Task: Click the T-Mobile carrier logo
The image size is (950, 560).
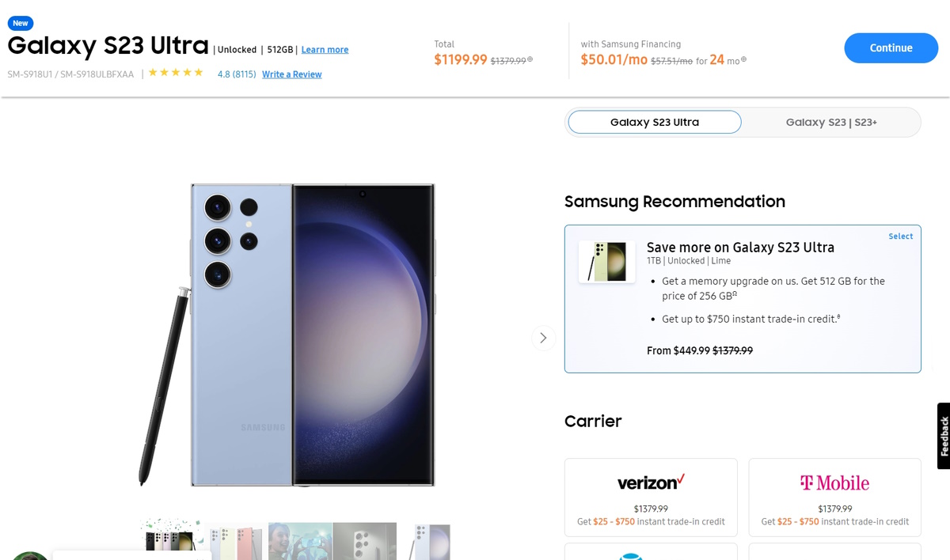Action: click(x=834, y=482)
